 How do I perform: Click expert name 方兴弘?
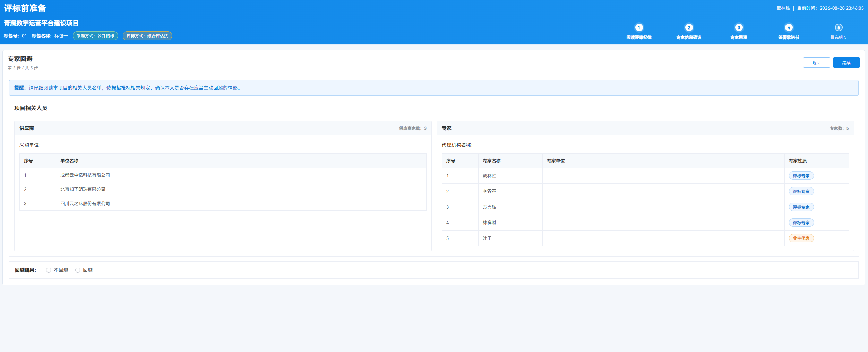(x=489, y=207)
